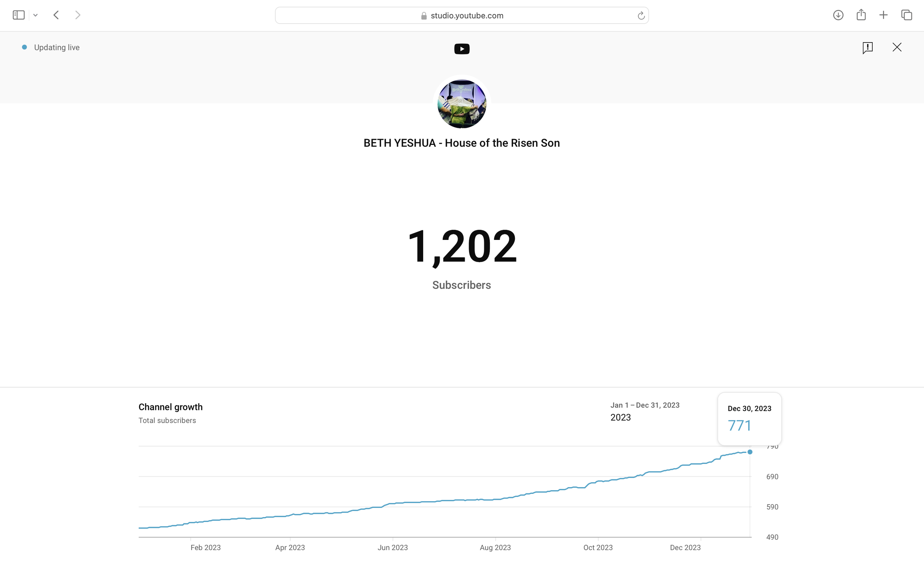The image size is (924, 577).
Task: Open a new tab with the plus icon
Action: [x=883, y=15]
